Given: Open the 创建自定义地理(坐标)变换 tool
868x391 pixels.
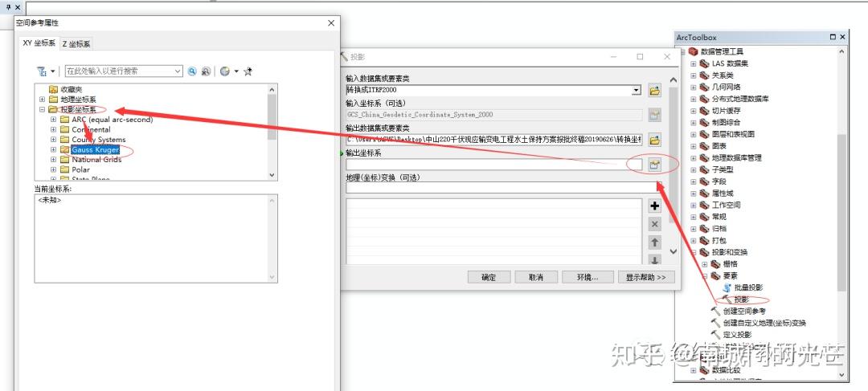Looking at the screenshot, I should click(764, 323).
